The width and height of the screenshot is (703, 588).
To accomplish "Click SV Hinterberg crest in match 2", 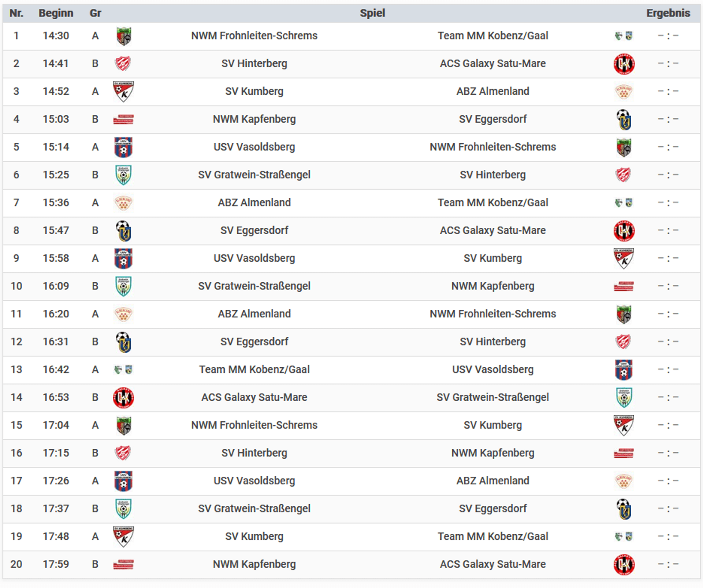I will click(123, 64).
